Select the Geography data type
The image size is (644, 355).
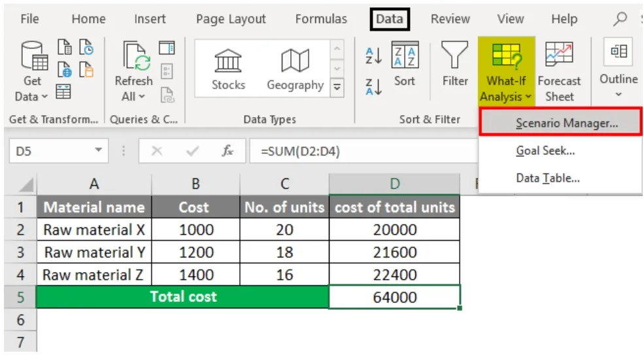296,69
